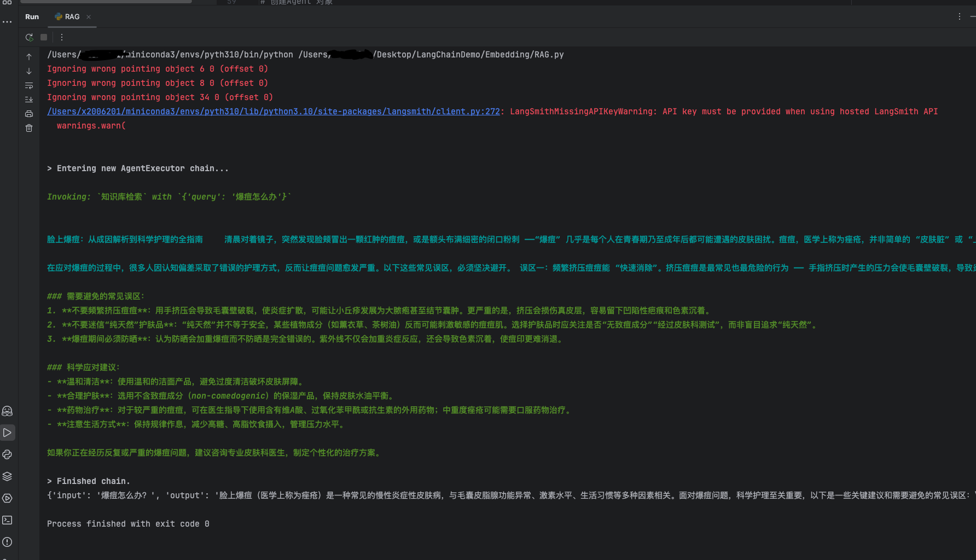Click 'Ignoring wrong pointing object 6 0' line
This screenshot has height=560, width=976.
pos(158,69)
